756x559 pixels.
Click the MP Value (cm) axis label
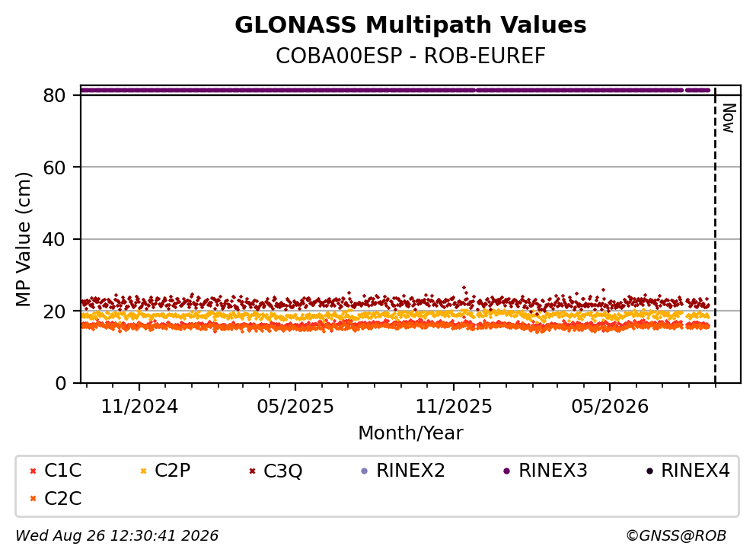click(23, 239)
